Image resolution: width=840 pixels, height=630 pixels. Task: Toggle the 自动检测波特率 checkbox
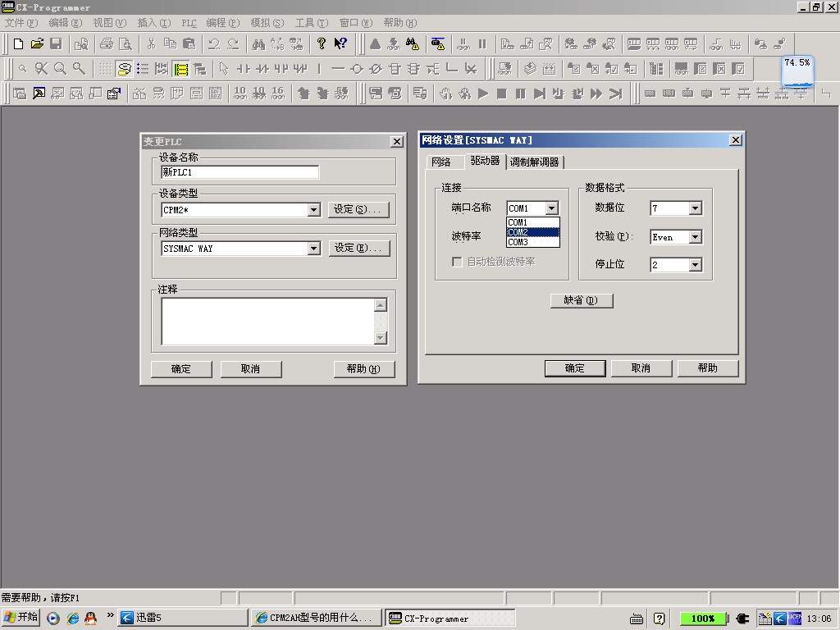coord(458,262)
